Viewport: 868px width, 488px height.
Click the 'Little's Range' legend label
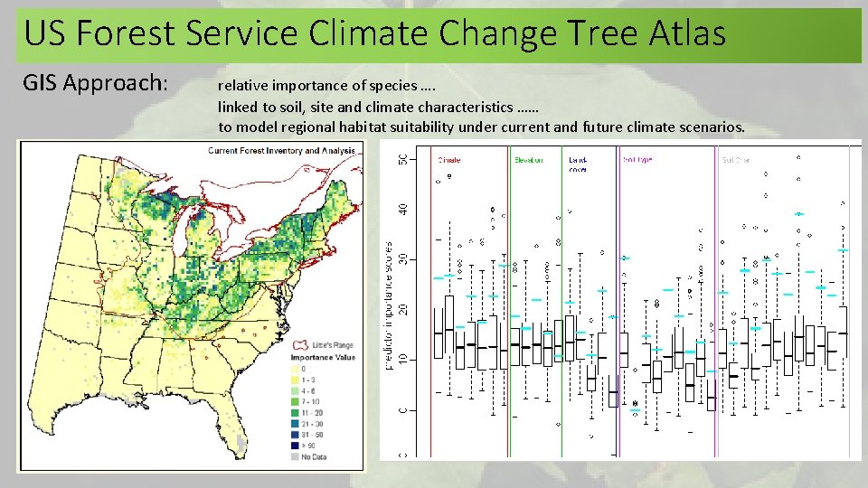click(x=332, y=344)
